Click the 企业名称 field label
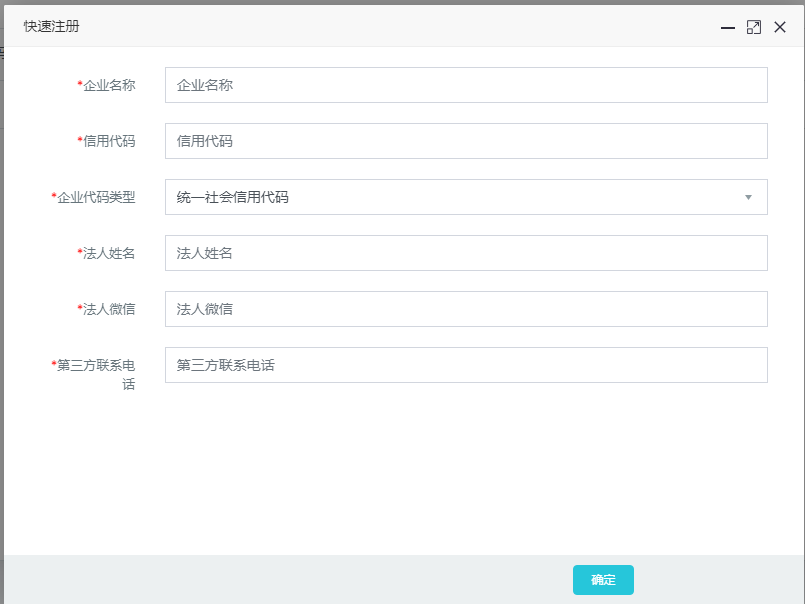805x604 pixels. [x=109, y=86]
